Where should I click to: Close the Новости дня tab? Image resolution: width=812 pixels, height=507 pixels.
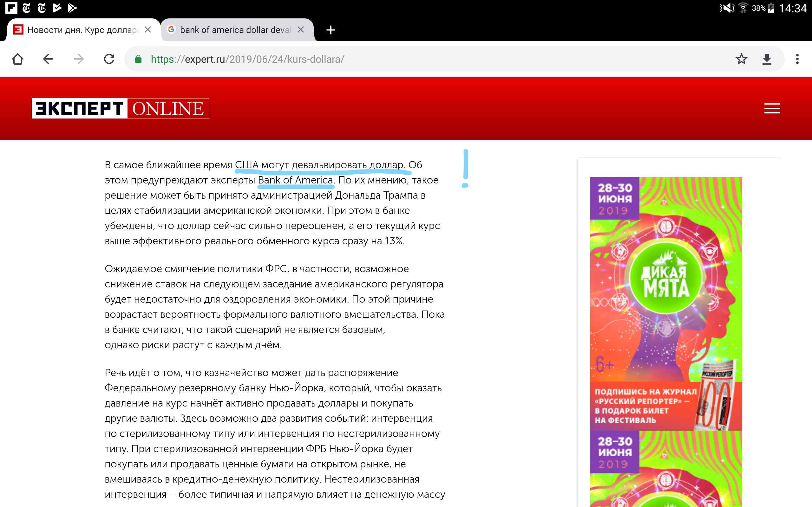point(147,30)
